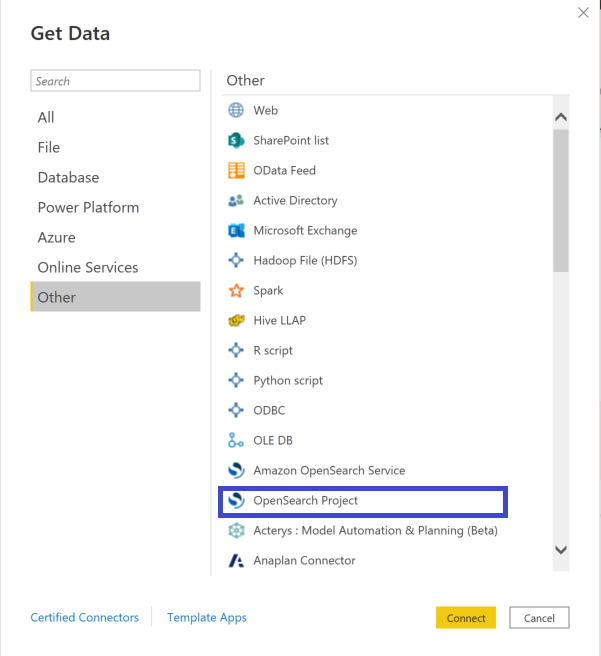
Task: Click scrollbar up arrow in connector list
Action: tap(561, 117)
